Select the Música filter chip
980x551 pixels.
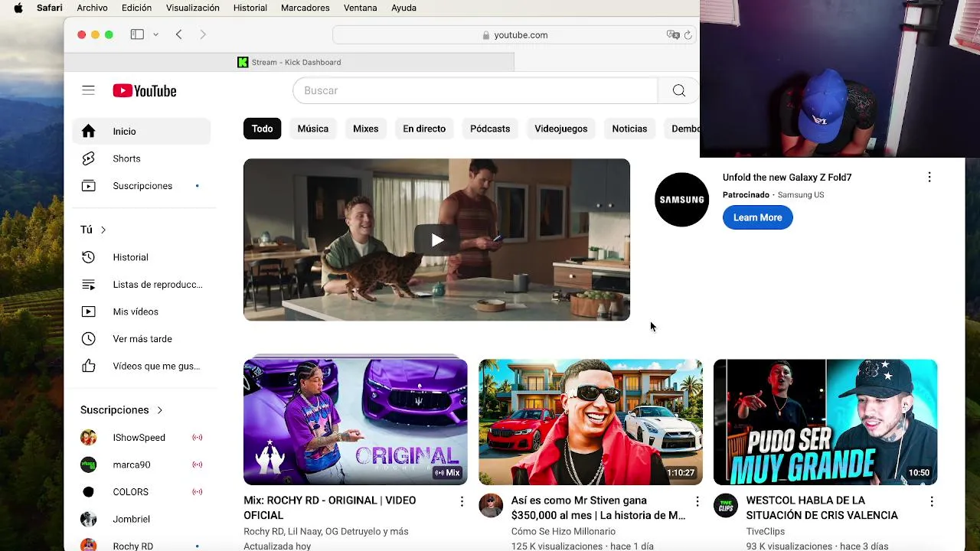pos(312,129)
